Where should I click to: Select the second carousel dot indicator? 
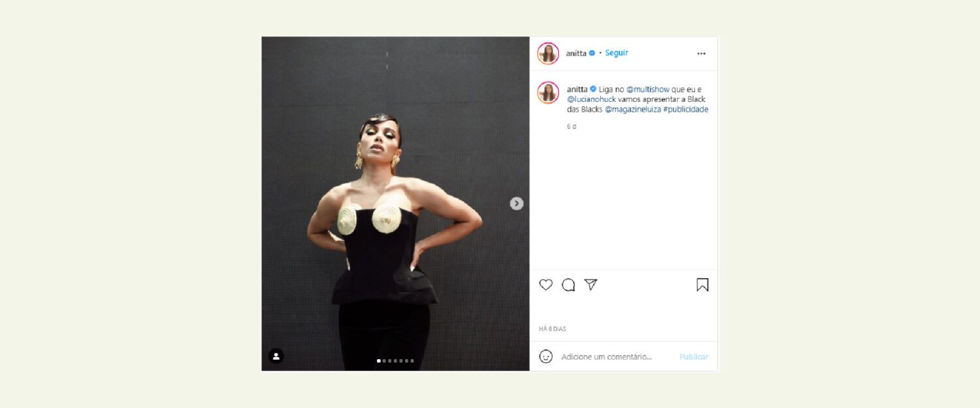pyautogui.click(x=384, y=360)
